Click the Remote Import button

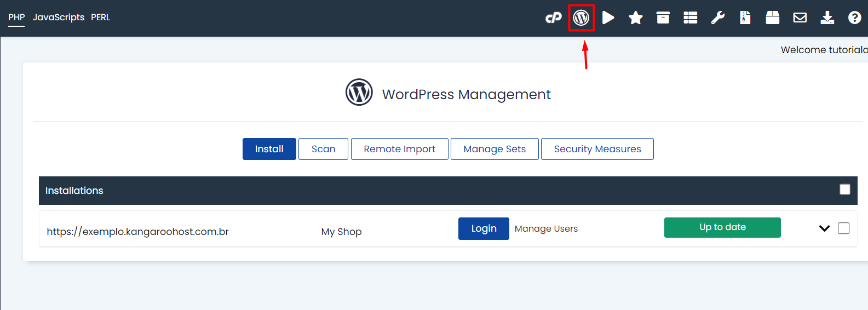(x=400, y=149)
